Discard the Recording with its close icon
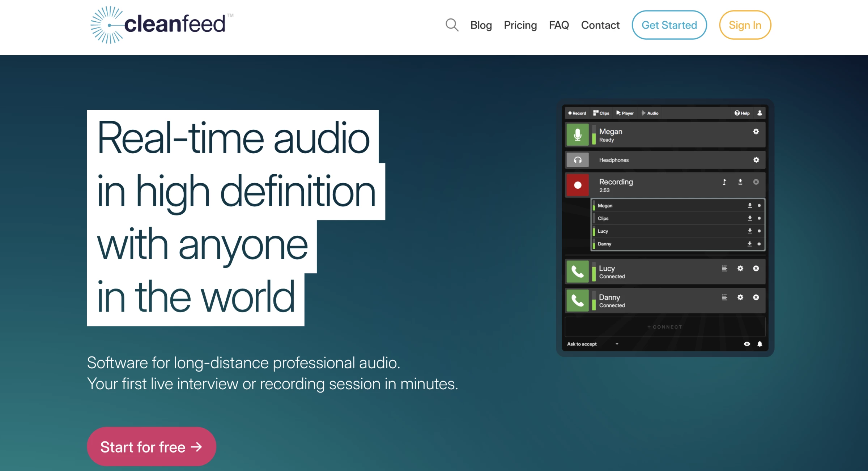Viewport: 868px width, 471px height. coord(756,182)
